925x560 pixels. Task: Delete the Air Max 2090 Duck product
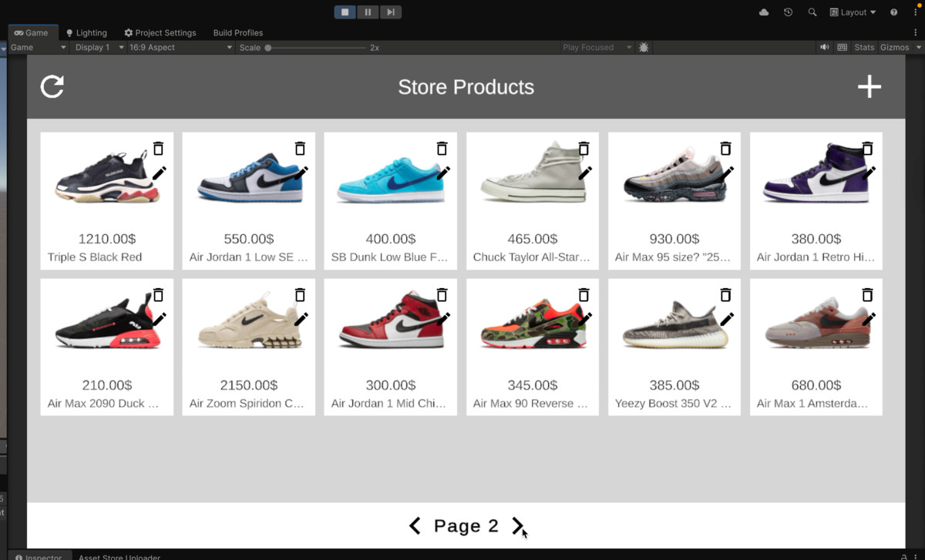coord(158,294)
